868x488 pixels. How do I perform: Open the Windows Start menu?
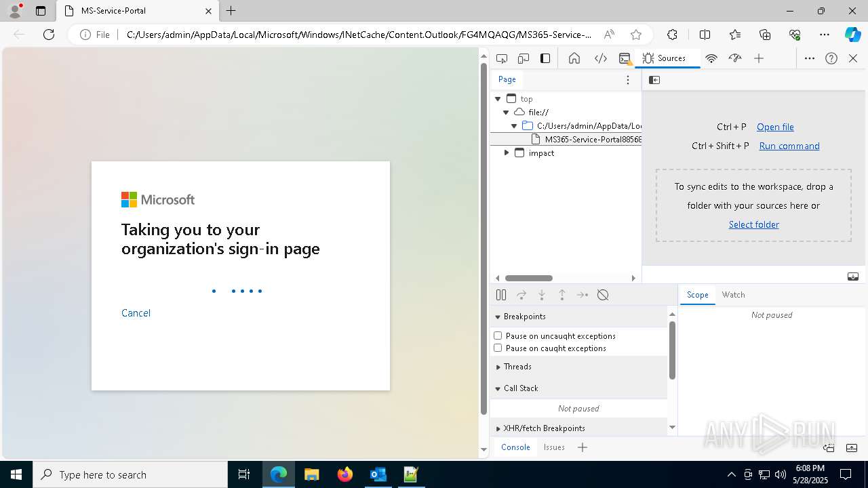click(x=16, y=474)
